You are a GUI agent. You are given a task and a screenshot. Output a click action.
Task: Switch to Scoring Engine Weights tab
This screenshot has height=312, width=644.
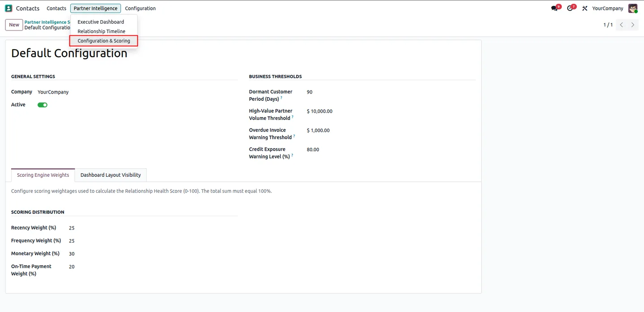pos(43,175)
